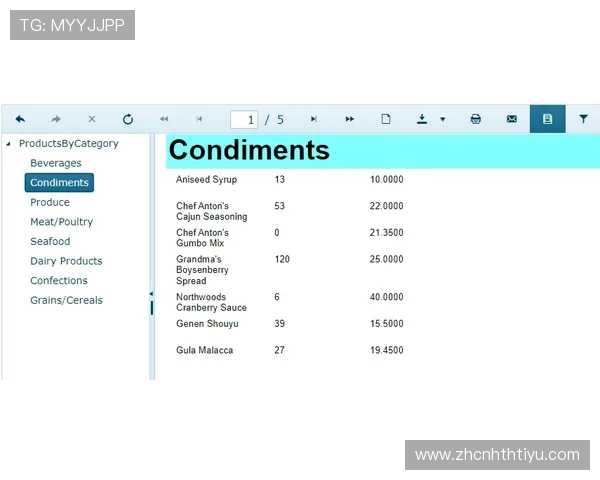Jump to the last page
Image resolution: width=600 pixels, height=480 pixels.
[x=349, y=119]
